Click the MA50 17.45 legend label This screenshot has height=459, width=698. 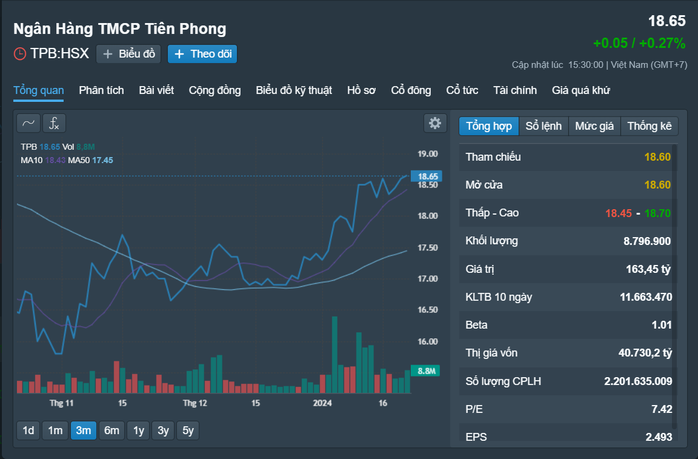pyautogui.click(x=90, y=160)
